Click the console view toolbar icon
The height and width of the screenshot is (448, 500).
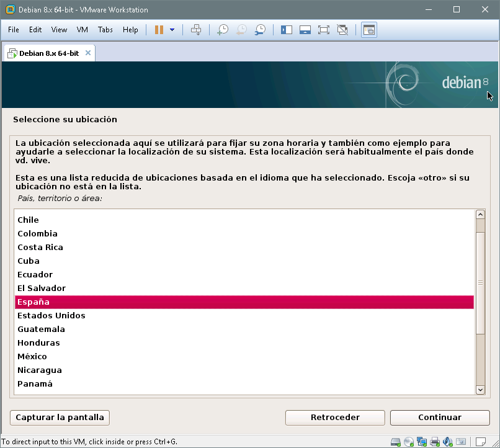(x=369, y=30)
